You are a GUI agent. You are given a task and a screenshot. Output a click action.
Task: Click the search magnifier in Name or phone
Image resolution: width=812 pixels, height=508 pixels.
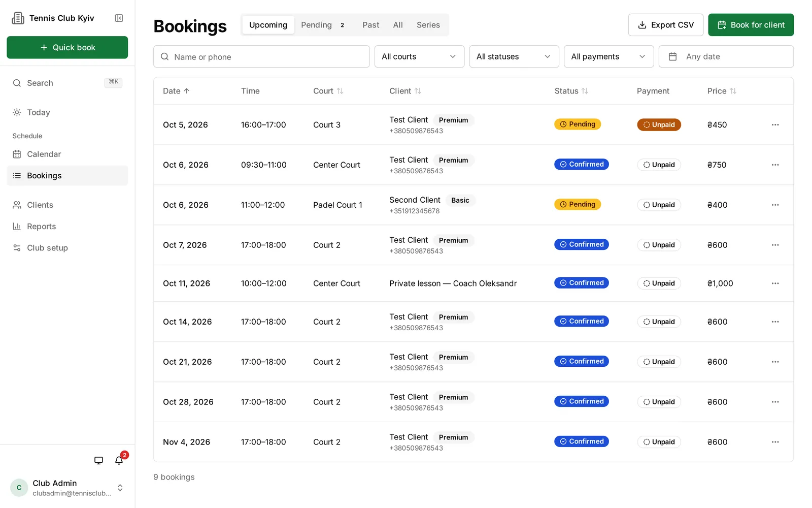point(164,57)
